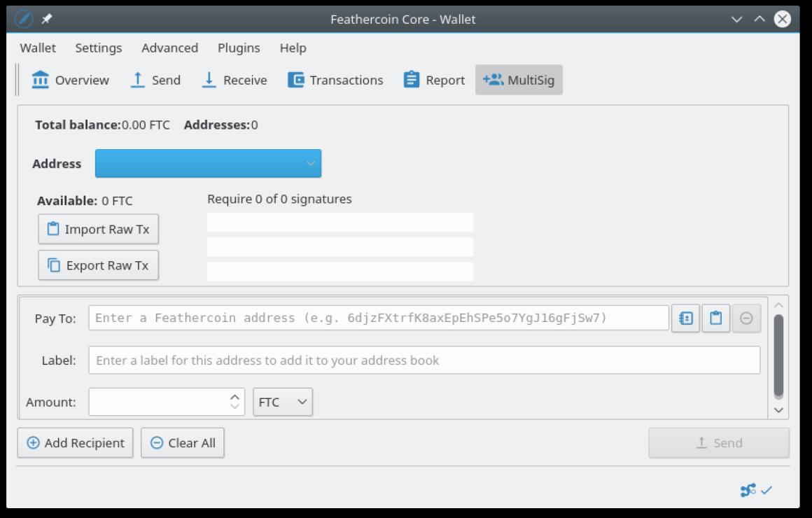The width and height of the screenshot is (812, 518).
Task: Focus the Pay To address field
Action: [x=379, y=318]
